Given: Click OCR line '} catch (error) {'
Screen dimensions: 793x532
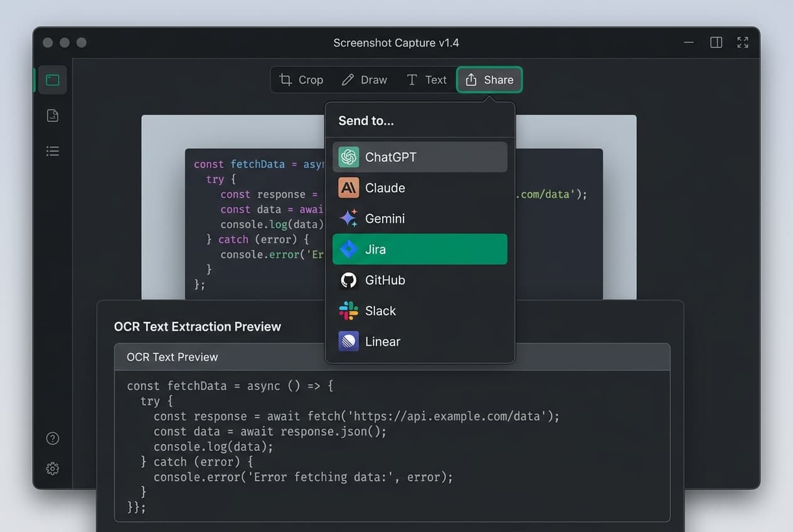Looking at the screenshot, I should (x=196, y=462).
